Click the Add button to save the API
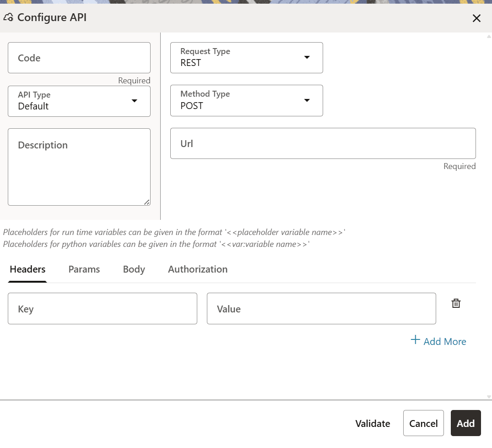 point(466,423)
